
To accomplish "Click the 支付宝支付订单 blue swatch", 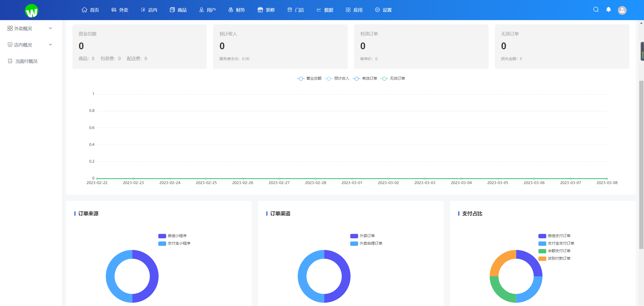I will click(542, 244).
